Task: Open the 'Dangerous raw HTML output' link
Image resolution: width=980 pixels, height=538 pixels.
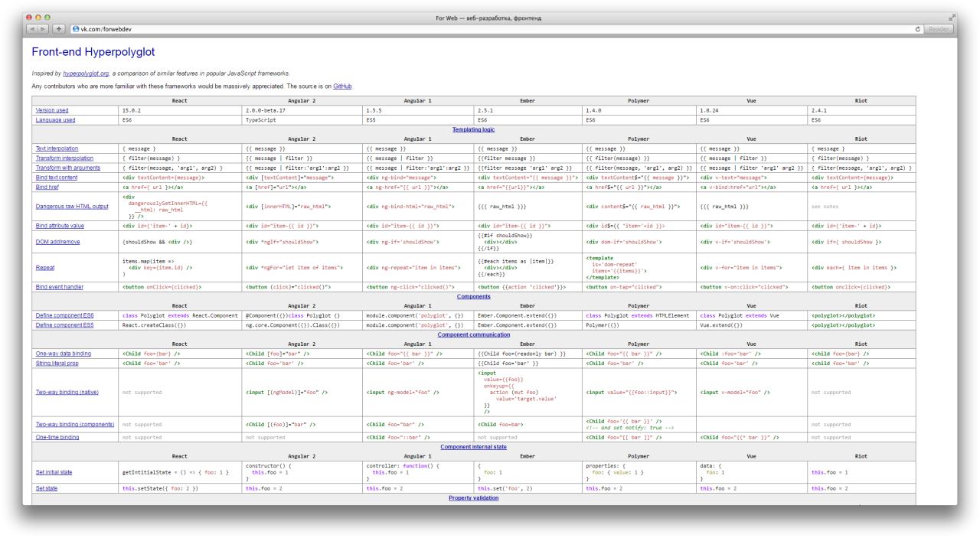Action: [x=72, y=207]
